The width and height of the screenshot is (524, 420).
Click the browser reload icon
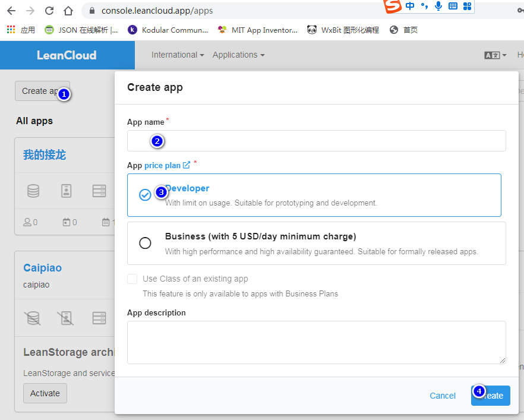49,11
